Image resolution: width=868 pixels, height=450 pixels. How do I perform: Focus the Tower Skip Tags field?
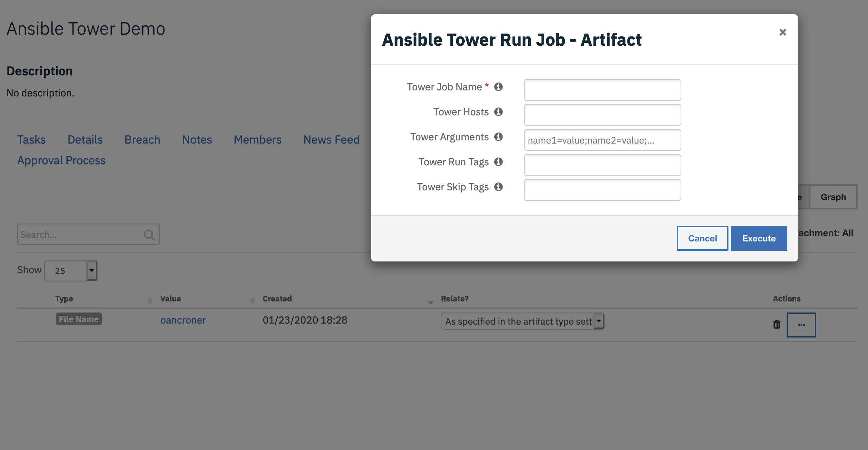point(602,190)
